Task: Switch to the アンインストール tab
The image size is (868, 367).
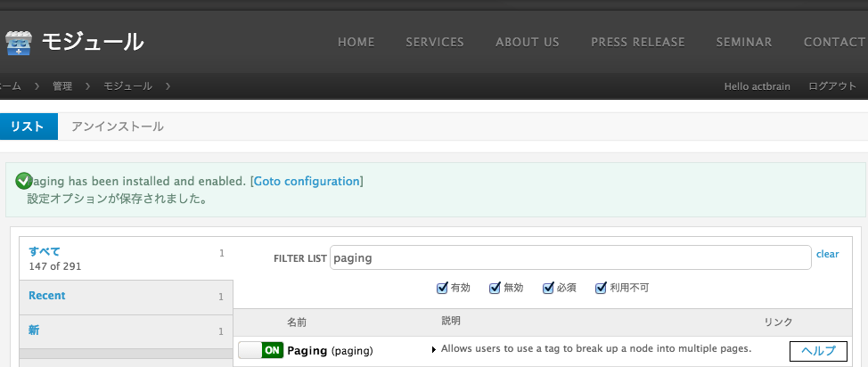Action: [x=118, y=126]
